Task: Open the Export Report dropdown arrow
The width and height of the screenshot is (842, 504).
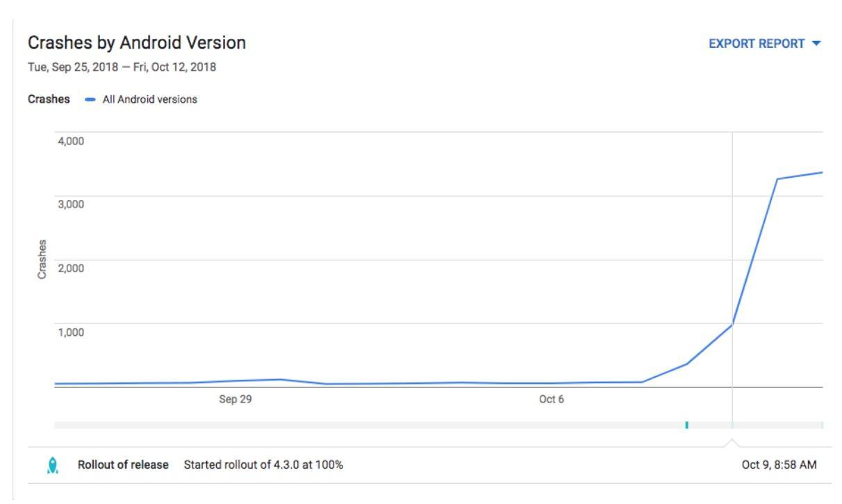Action: click(x=816, y=44)
